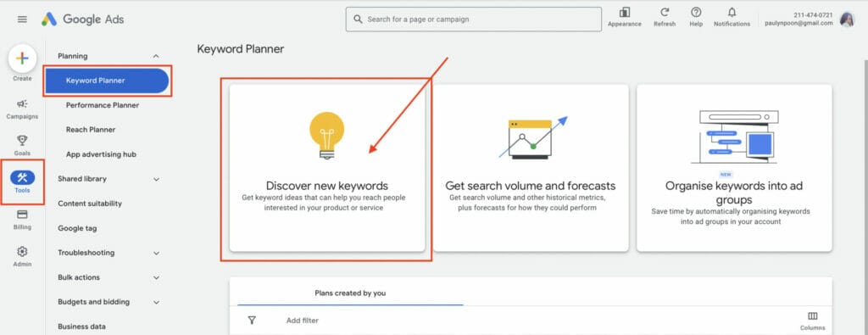868x335 pixels.
Task: Open Get search volume and forecasts card
Action: [531, 168]
